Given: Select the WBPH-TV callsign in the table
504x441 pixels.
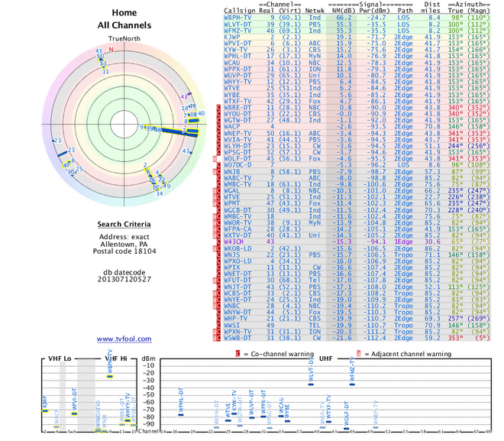Looking at the screenshot, I should (237, 18).
